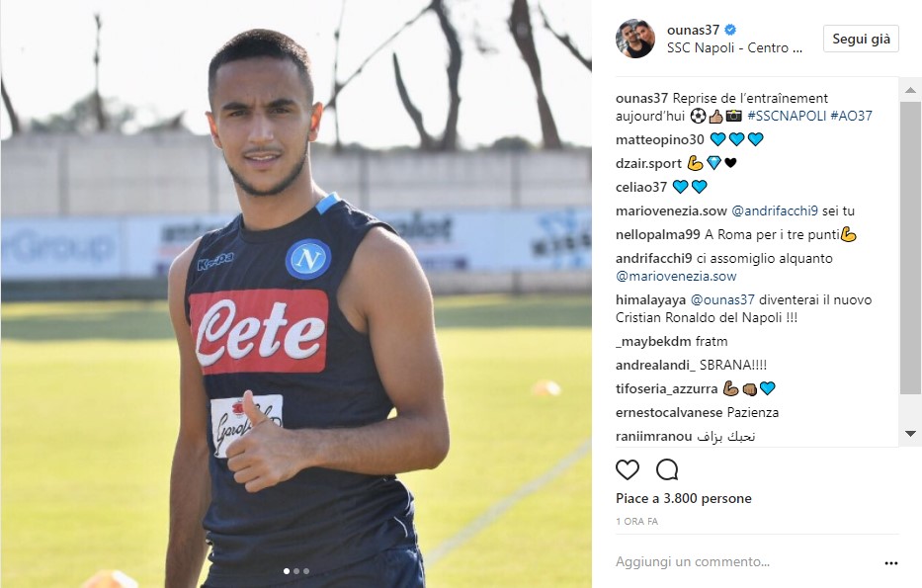Screen dimensions: 922x588
Task: Select the first carousel dot indicator
Action: click(x=287, y=571)
